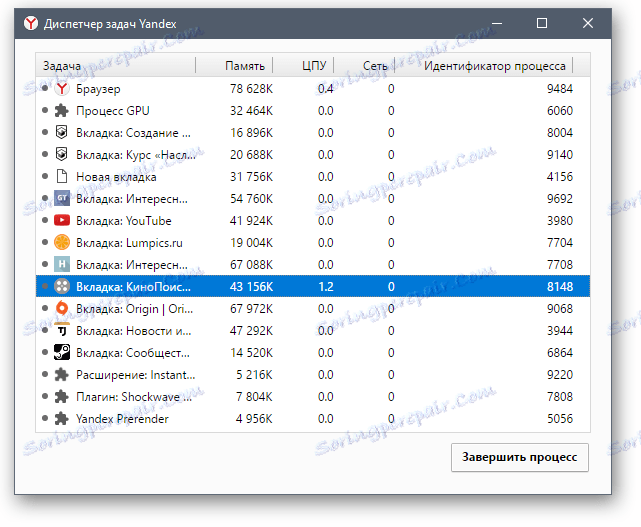641x527 pixels.
Task: Sort by the Память column header
Action: pyautogui.click(x=234, y=65)
